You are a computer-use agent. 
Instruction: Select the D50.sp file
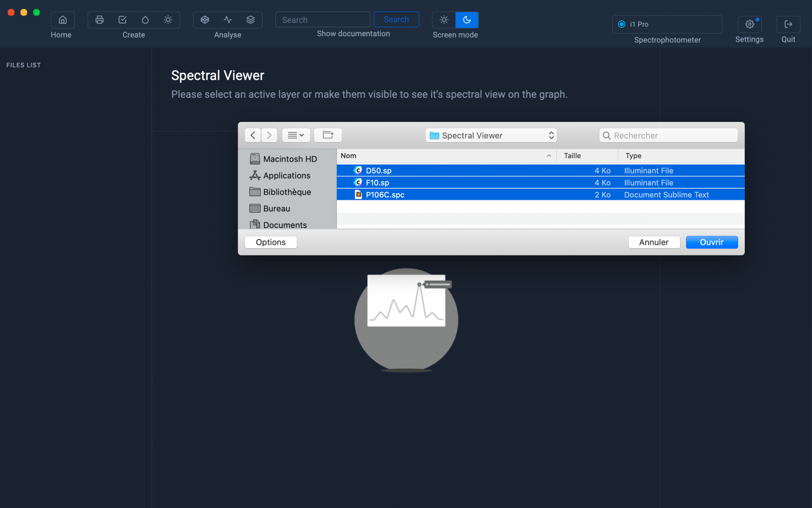[x=540, y=170]
